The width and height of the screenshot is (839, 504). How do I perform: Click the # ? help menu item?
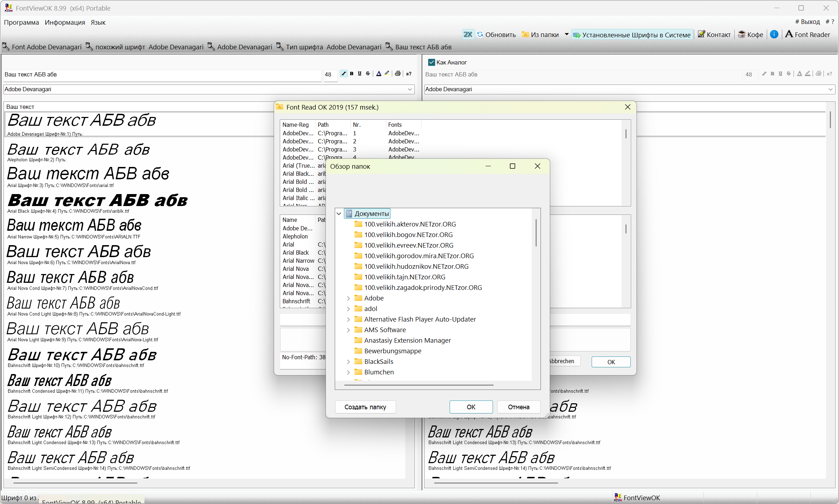point(830,22)
